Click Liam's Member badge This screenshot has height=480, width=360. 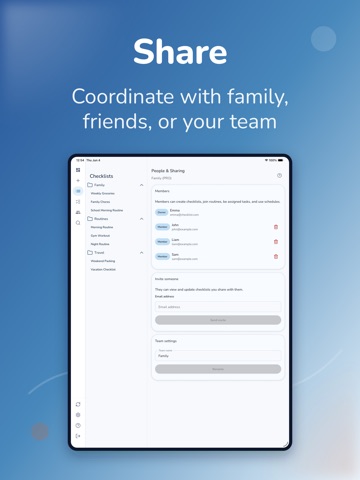pyautogui.click(x=163, y=242)
